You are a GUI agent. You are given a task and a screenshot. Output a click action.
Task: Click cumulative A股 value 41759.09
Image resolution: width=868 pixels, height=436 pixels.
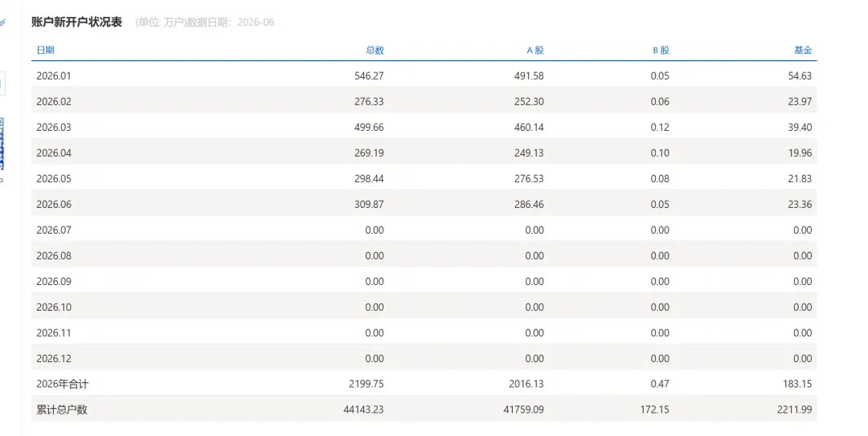coord(523,410)
